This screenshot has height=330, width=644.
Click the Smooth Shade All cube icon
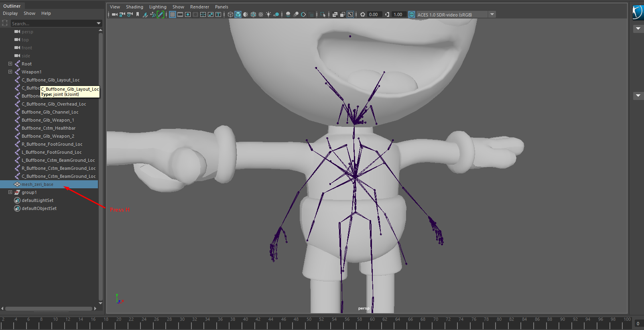coord(238,14)
